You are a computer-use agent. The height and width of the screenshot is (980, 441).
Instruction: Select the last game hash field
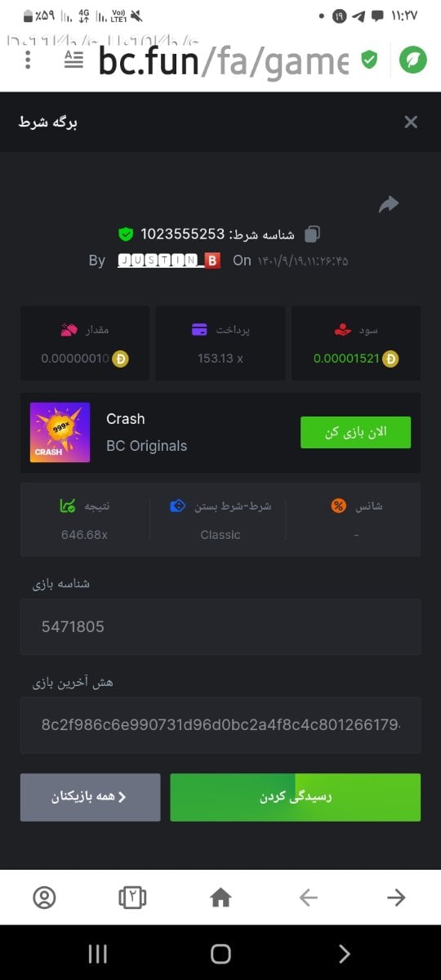pos(220,724)
